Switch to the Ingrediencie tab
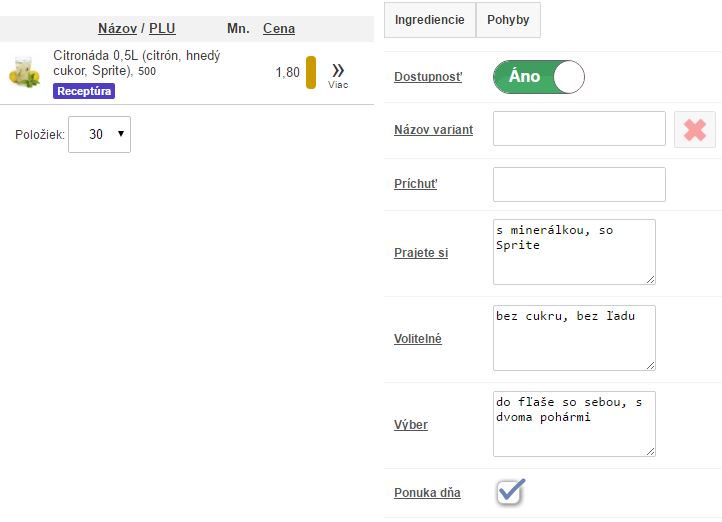The image size is (722, 522). 429,20
